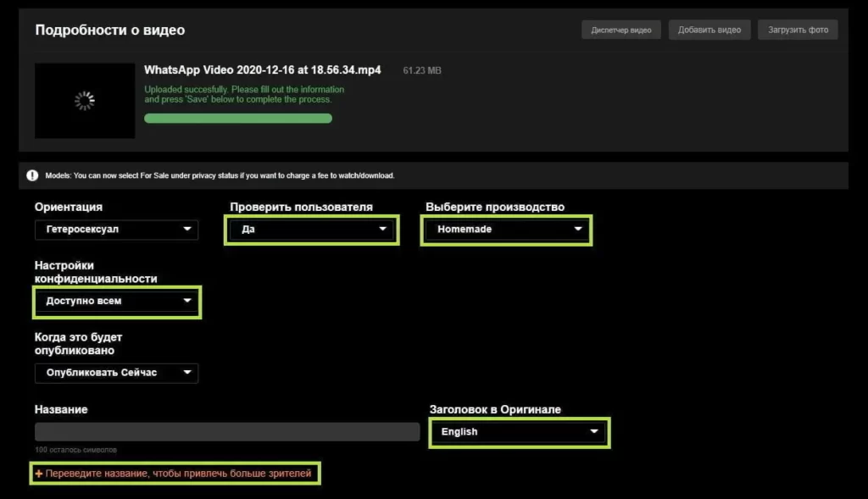The height and width of the screenshot is (499, 868).
Task: Open the Заголовок в Оригинале dropdown showing English
Action: pos(520,432)
